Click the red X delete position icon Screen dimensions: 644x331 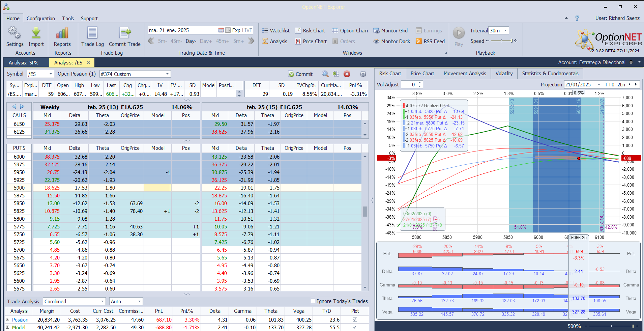click(347, 74)
